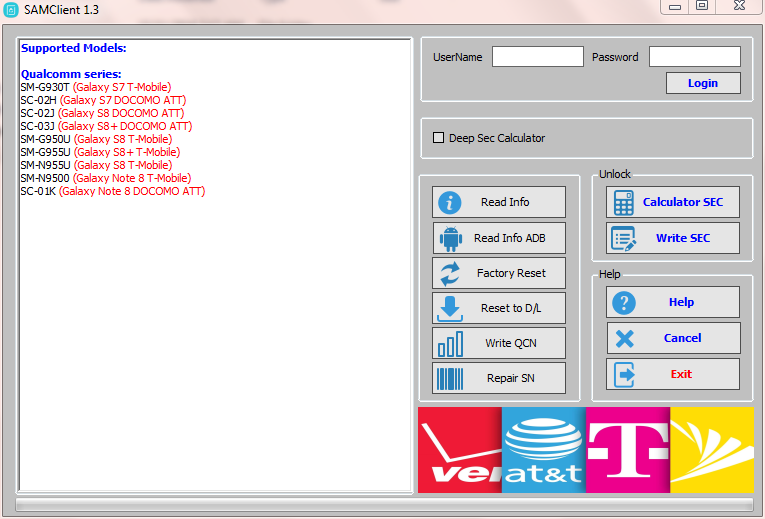
Task: Click the download arrow icon on Reset to D/L
Action: 449,309
